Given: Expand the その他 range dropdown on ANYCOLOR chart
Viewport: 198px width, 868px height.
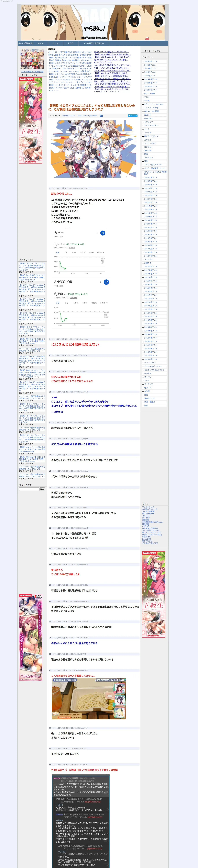Looking at the screenshot, I should [x=104, y=303].
